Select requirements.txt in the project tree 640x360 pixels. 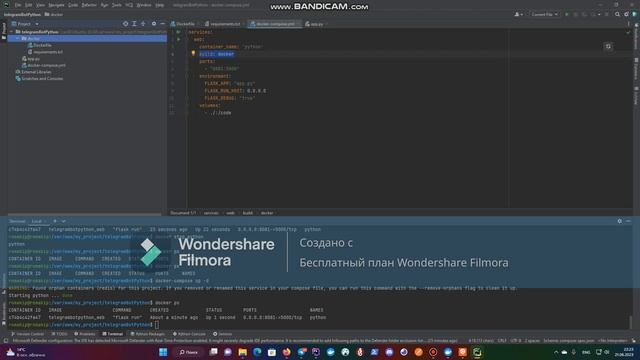point(45,52)
